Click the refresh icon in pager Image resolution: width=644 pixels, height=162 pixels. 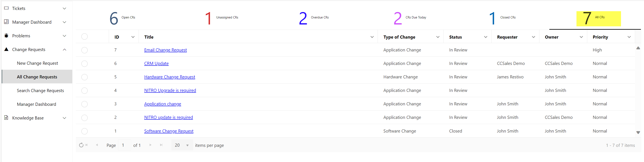(x=81, y=145)
